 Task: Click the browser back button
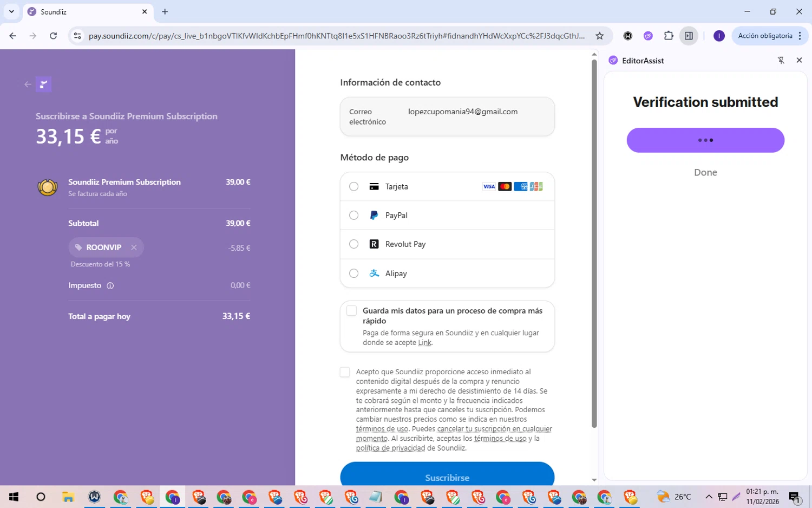(13, 36)
